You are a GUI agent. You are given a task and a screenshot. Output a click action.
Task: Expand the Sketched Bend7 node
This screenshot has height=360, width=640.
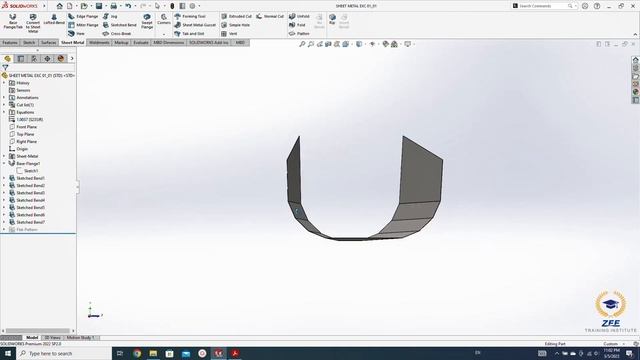point(4,222)
